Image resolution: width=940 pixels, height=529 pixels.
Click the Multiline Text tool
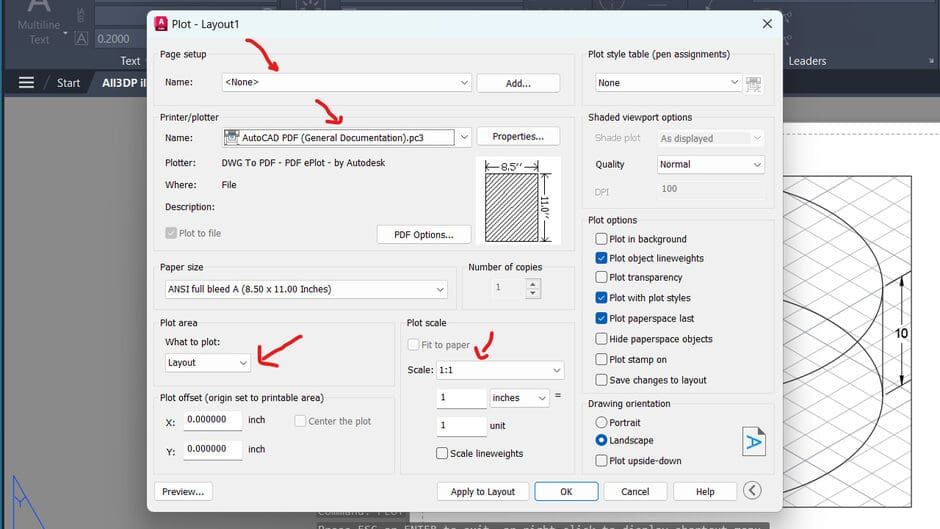(x=39, y=24)
